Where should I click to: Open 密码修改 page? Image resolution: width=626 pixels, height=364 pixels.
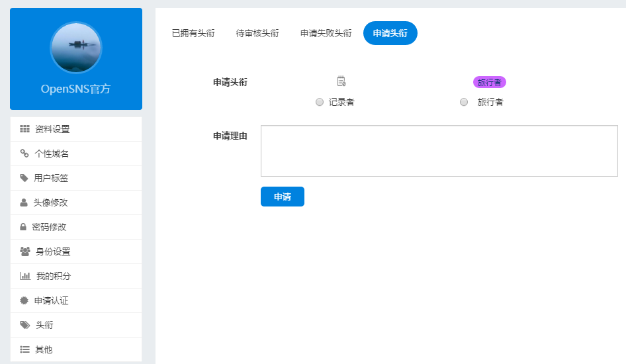coord(76,227)
